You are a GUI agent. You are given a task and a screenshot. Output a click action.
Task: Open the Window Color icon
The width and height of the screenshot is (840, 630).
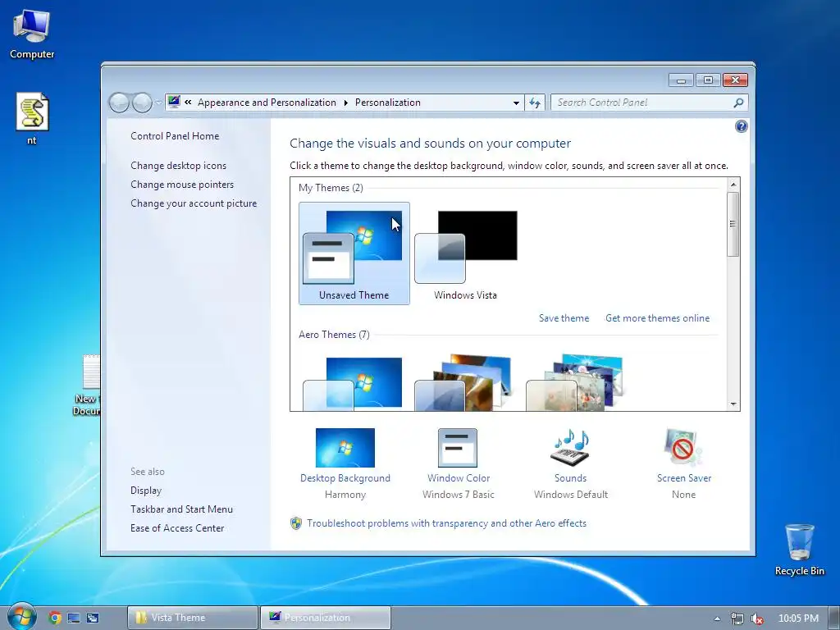click(458, 448)
